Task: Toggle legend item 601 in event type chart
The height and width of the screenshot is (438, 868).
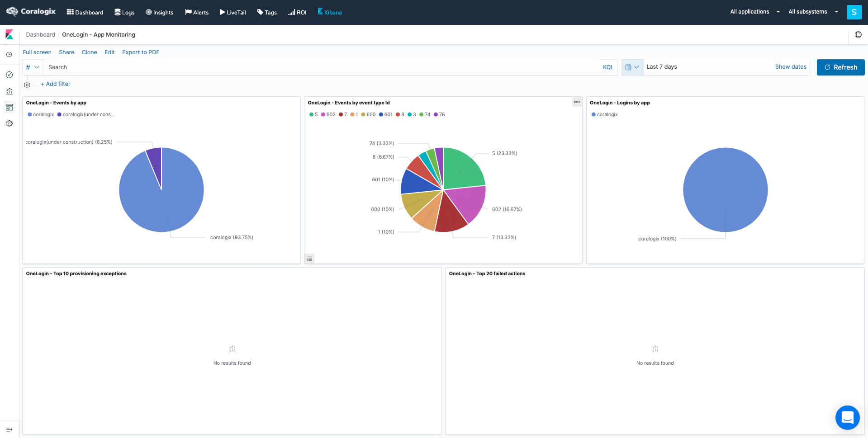Action: pos(386,115)
